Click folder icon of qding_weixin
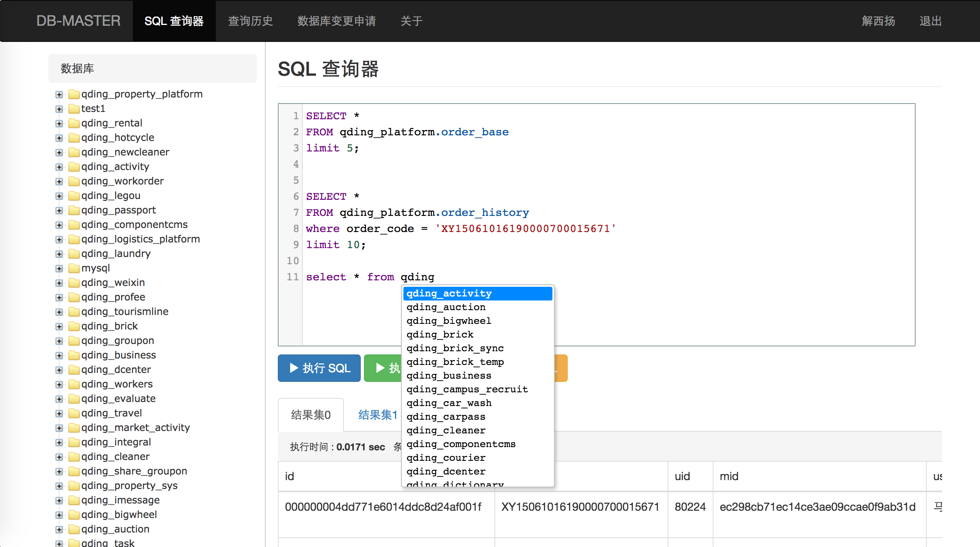The width and height of the screenshot is (980, 547). [x=74, y=283]
